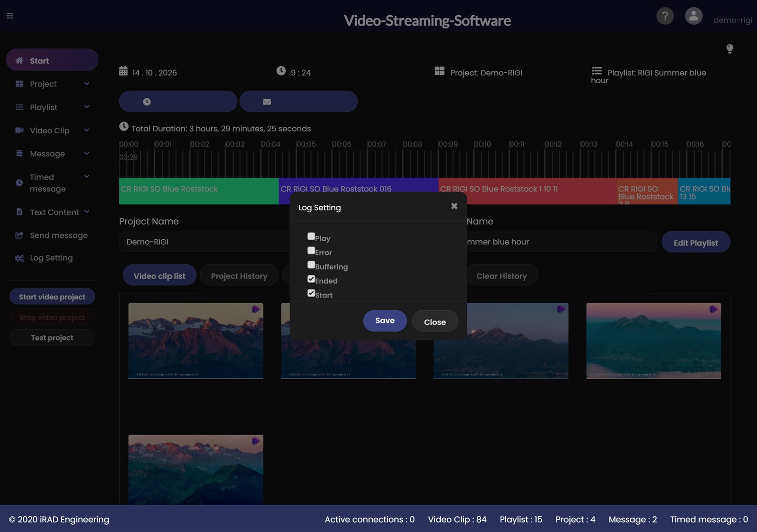Click the Send message share icon
The height and width of the screenshot is (532, 757).
[19, 235]
